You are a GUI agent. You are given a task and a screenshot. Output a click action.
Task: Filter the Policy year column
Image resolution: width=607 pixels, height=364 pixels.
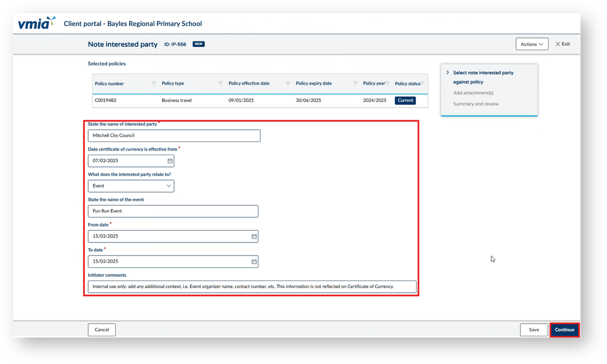pyautogui.click(x=387, y=84)
